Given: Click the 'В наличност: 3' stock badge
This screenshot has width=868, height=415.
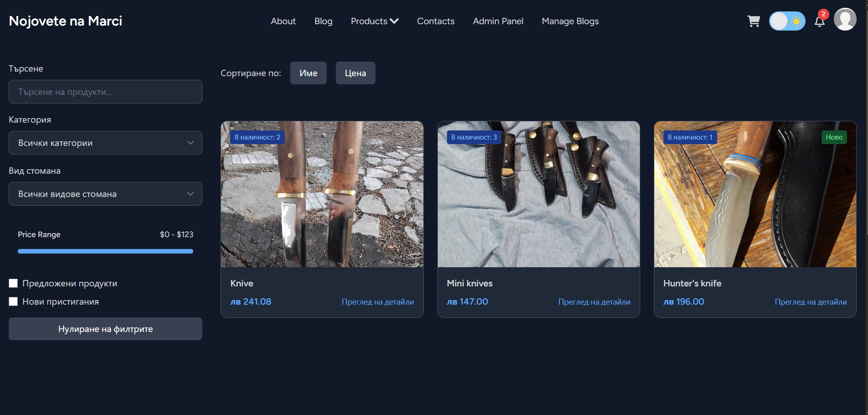Looking at the screenshot, I should click(474, 137).
